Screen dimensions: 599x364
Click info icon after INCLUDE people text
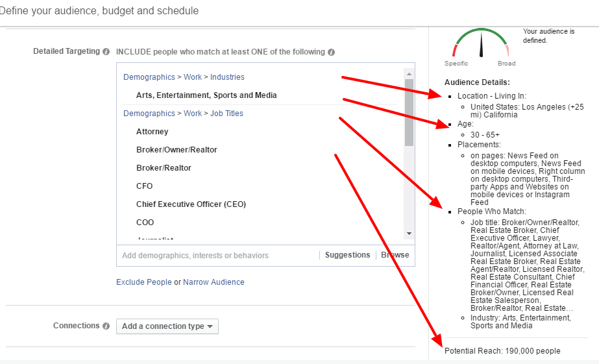pyautogui.click(x=331, y=52)
